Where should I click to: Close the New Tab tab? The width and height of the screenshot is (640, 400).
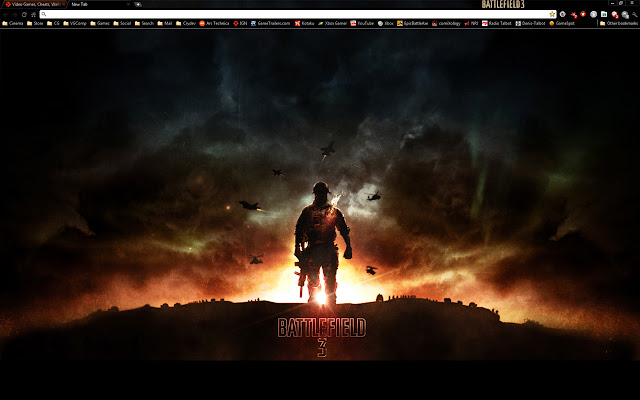click(128, 4)
